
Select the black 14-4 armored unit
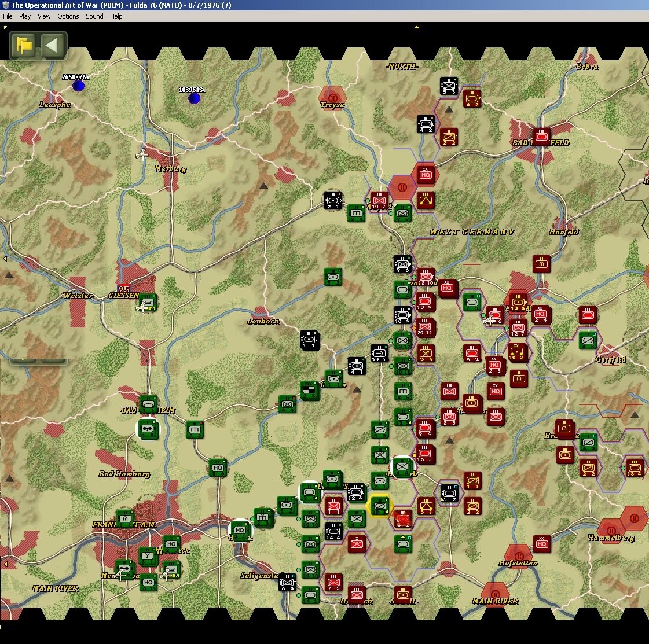333,532
